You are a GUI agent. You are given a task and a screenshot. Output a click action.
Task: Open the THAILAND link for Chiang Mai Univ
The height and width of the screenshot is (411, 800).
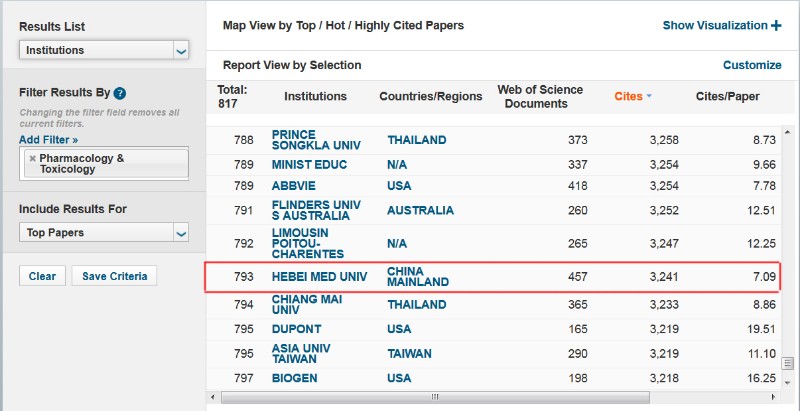click(x=417, y=305)
